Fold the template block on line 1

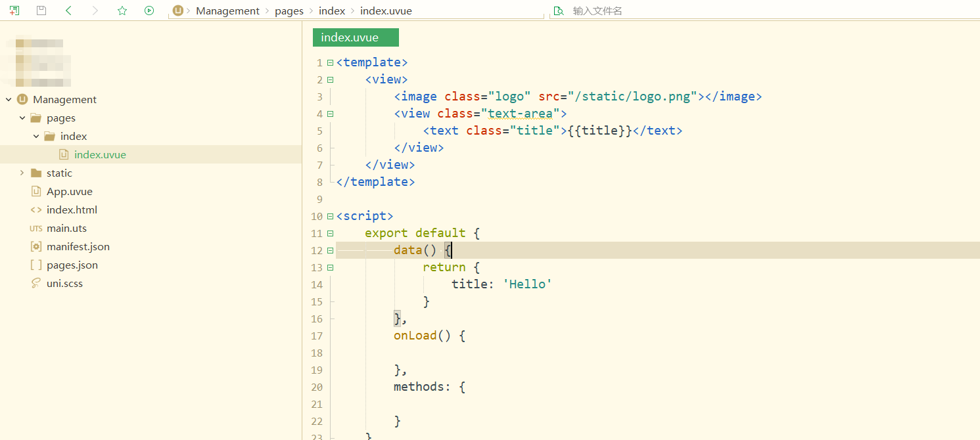pyautogui.click(x=330, y=62)
